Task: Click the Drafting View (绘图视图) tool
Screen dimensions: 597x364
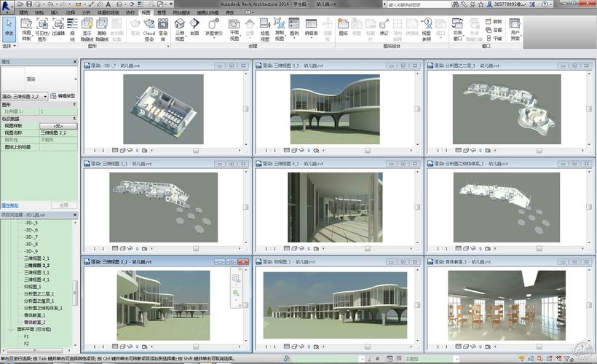Action: (265, 29)
